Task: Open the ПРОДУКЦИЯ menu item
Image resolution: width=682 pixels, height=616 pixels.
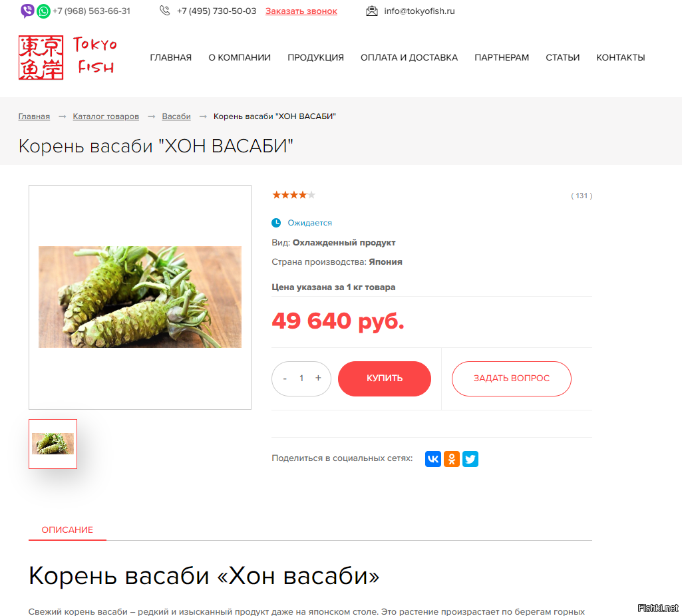Action: coord(316,57)
